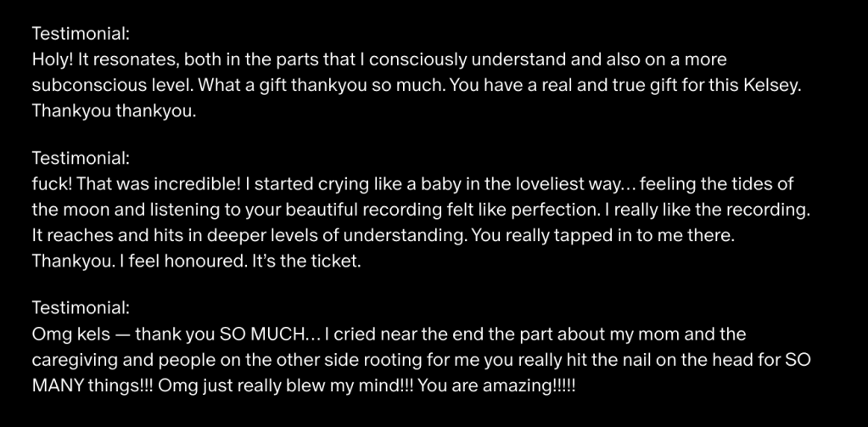Image resolution: width=868 pixels, height=427 pixels.
Task: Click the first "Testimonial:" heading
Action: click(79, 35)
